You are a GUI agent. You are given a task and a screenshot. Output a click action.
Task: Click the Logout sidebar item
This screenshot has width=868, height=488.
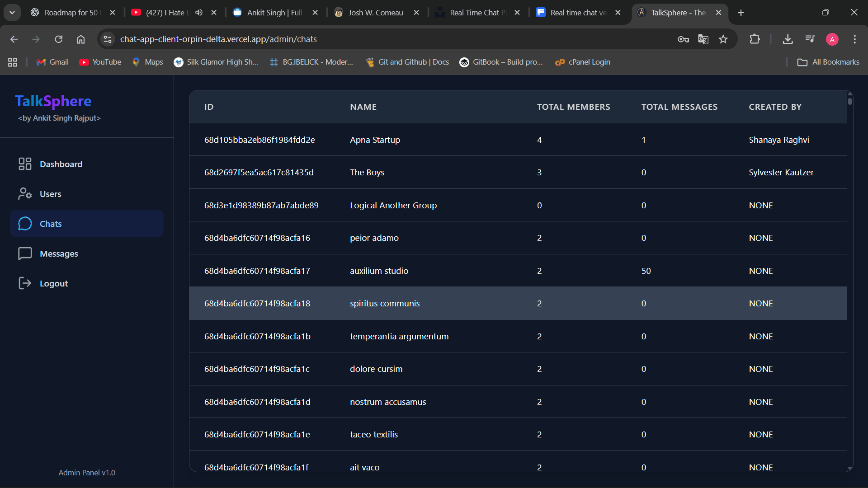53,283
